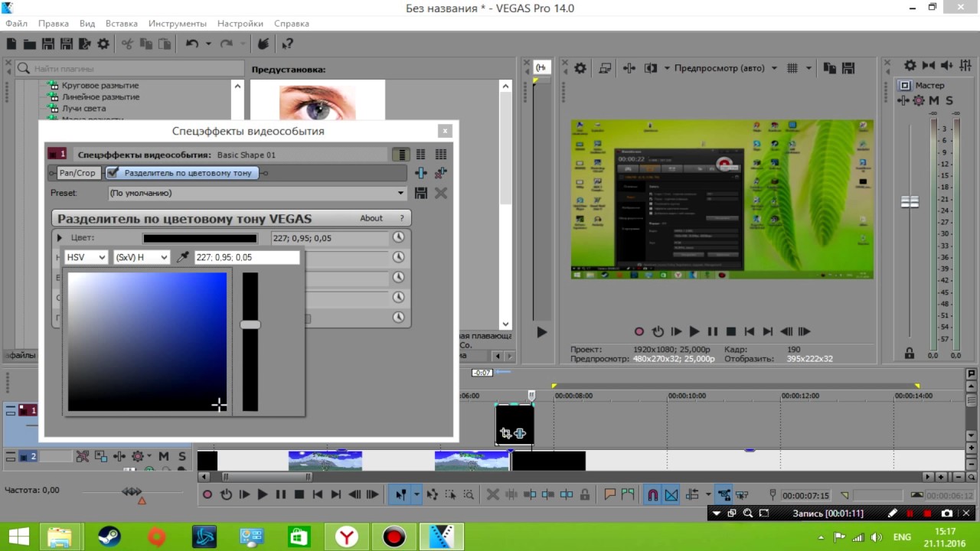Open the Preset dropdown list

(400, 193)
